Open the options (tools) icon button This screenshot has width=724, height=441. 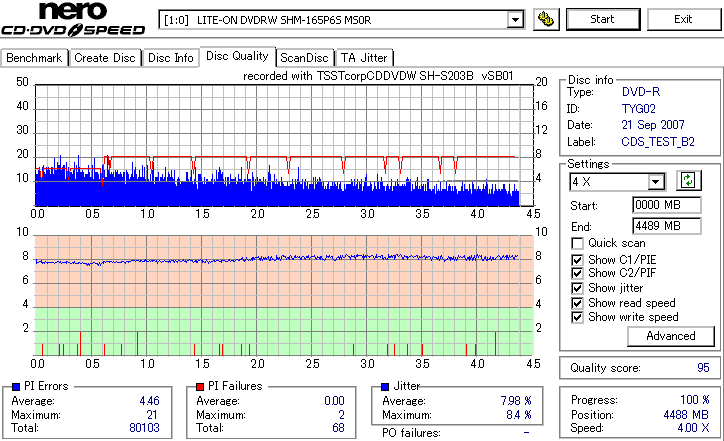pyautogui.click(x=546, y=19)
